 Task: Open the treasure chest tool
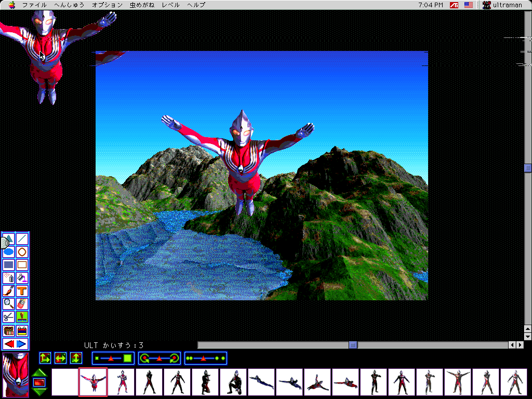[x=8, y=330]
